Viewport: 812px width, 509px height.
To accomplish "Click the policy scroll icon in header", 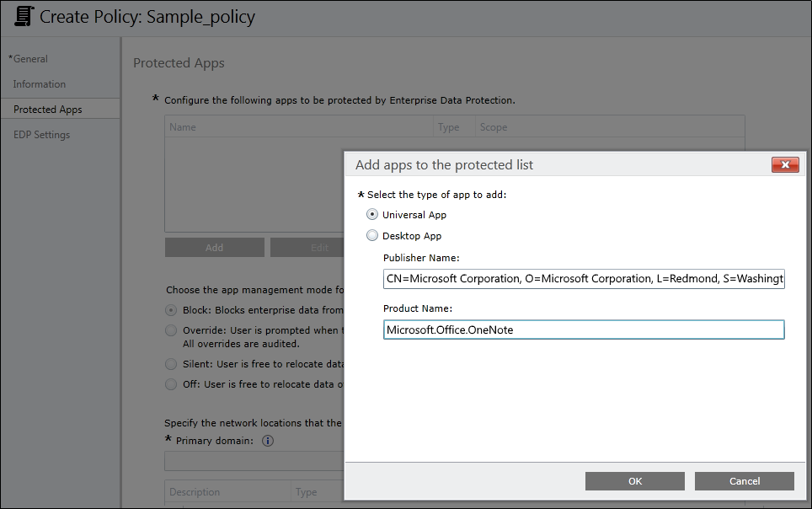I will tap(24, 16).
